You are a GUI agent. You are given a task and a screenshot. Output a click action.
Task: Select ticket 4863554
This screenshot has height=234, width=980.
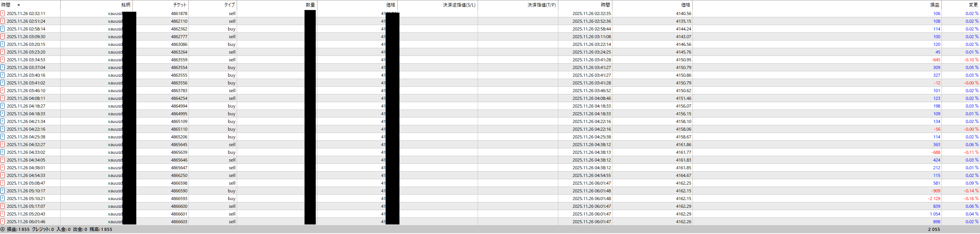point(179,67)
